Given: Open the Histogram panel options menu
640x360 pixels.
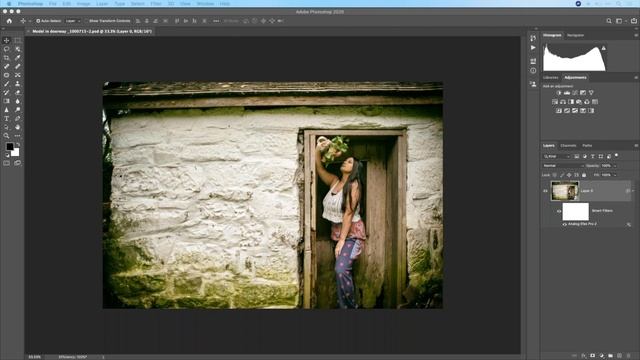Looking at the screenshot, I should coord(636,36).
